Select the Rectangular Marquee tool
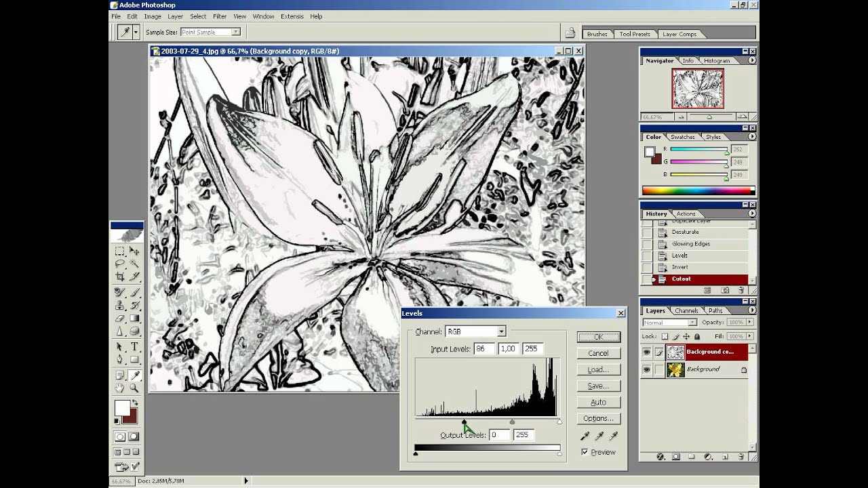 click(x=120, y=251)
